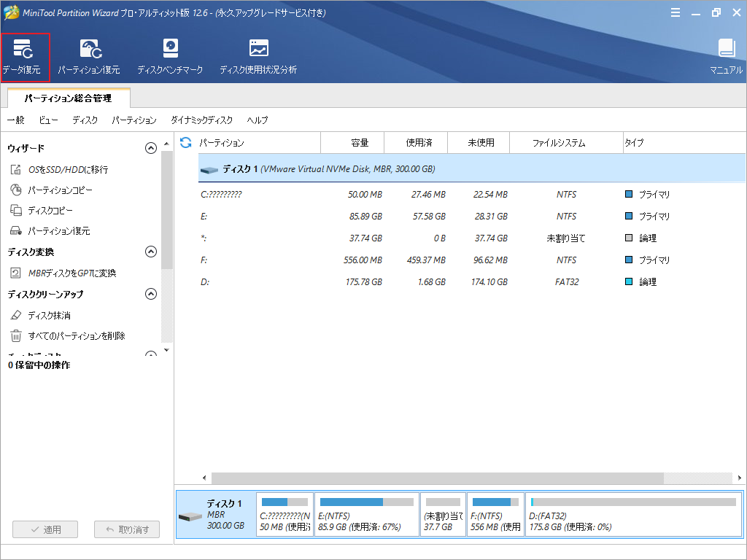Select the D: FAT32 partition row

(x=438, y=282)
